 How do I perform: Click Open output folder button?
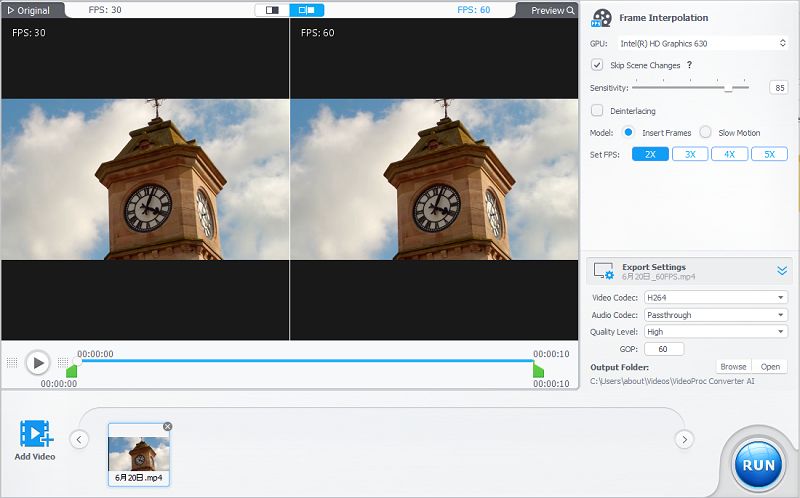(770, 366)
